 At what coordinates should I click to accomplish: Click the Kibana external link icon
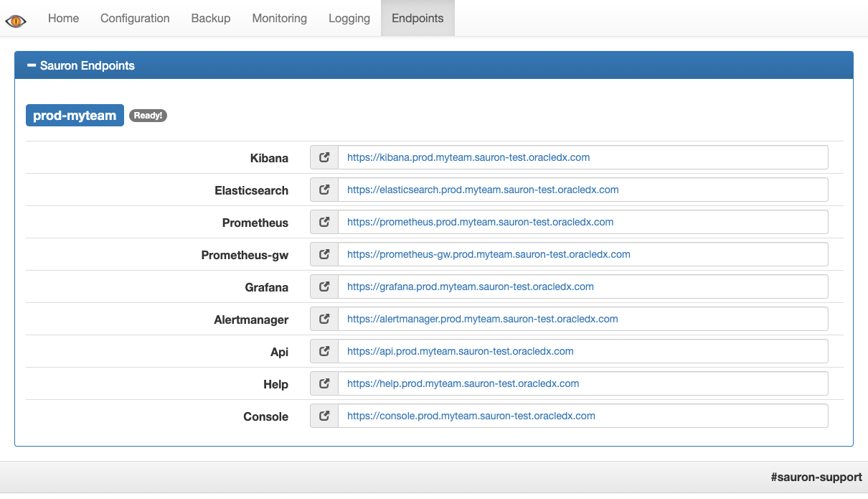point(324,157)
